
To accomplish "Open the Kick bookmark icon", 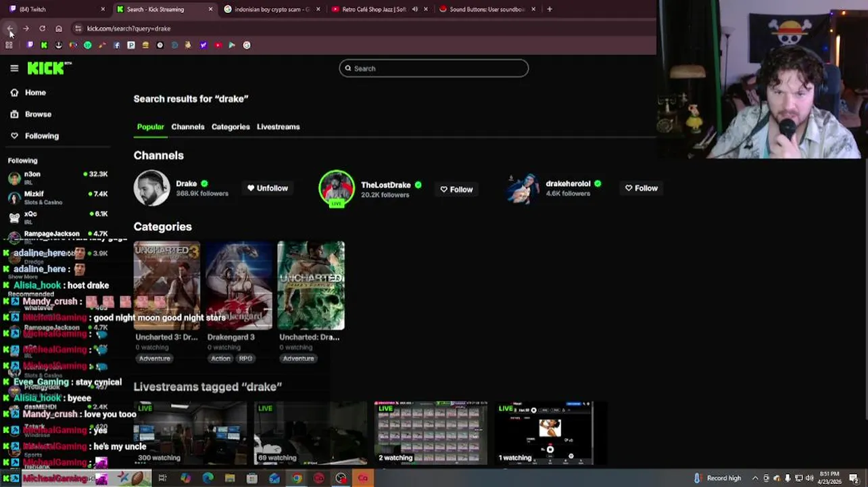I will pyautogui.click(x=44, y=45).
